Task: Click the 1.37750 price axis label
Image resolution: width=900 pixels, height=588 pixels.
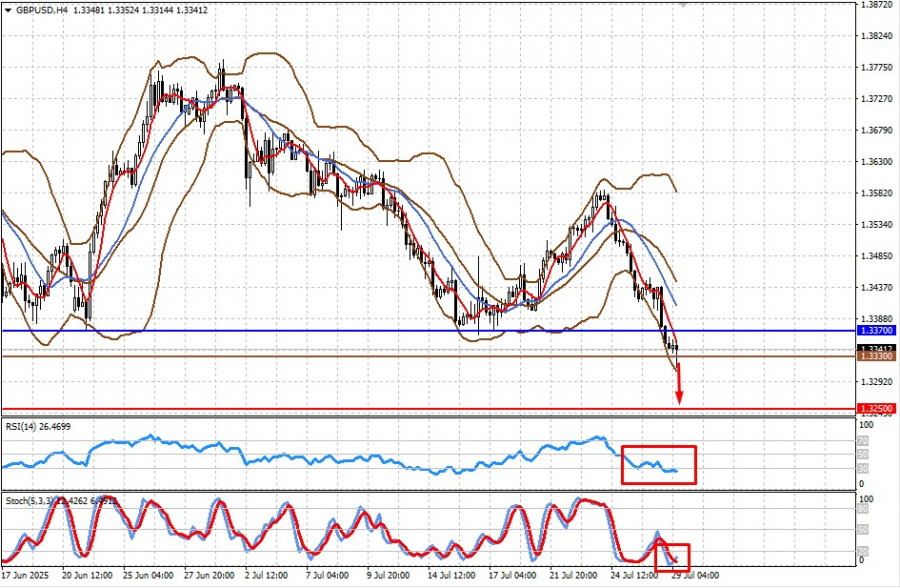Action: point(877,67)
